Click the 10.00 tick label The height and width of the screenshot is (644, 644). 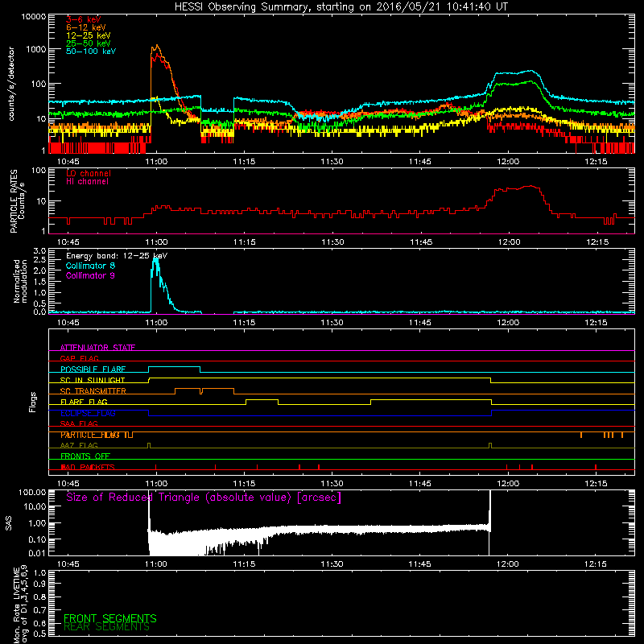[35, 506]
